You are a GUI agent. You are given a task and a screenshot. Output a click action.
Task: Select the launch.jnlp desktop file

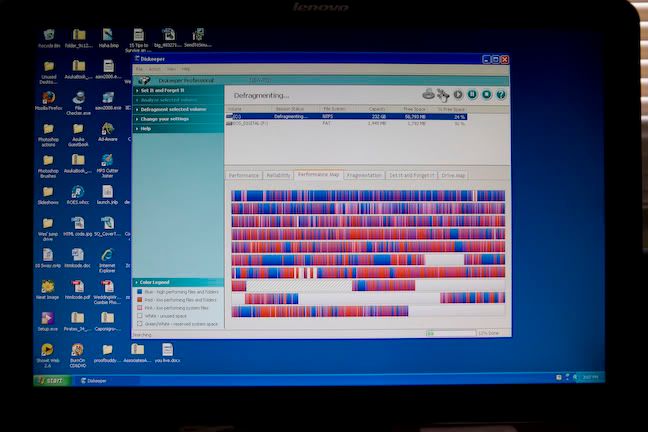click(x=107, y=196)
